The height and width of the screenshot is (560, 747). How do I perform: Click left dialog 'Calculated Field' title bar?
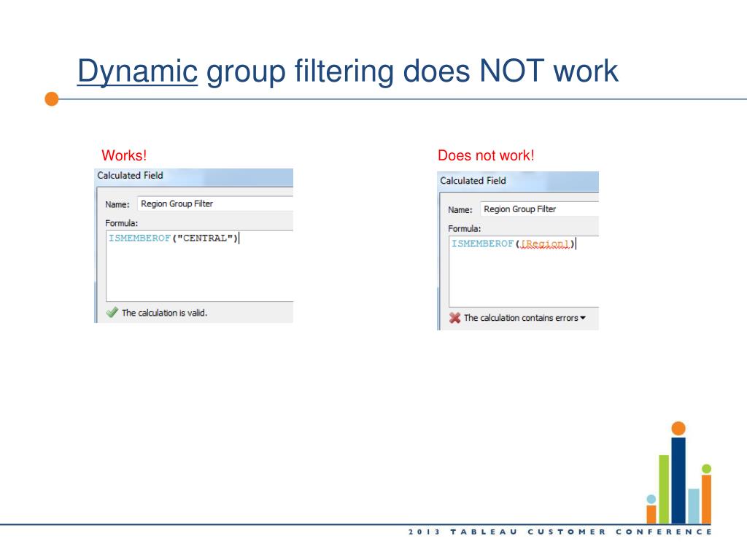pyautogui.click(x=194, y=176)
